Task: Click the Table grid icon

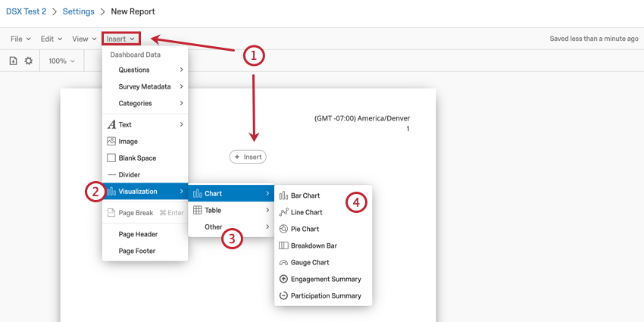Action: (x=198, y=211)
